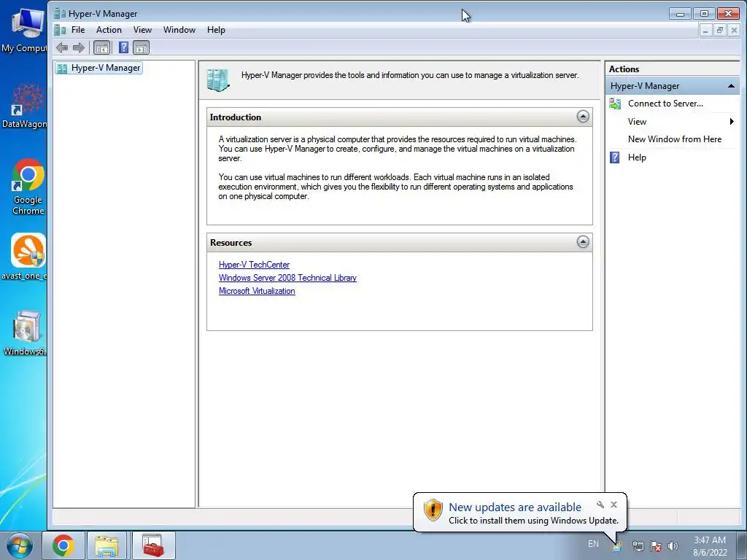Click the EN language indicator
747x560 pixels.
pos(593,544)
